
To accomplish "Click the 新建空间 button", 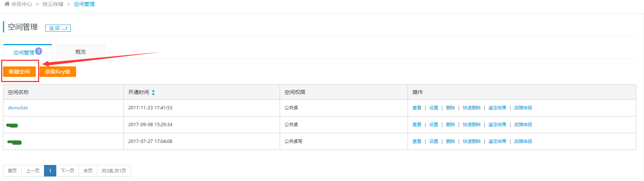I will pyautogui.click(x=19, y=72).
